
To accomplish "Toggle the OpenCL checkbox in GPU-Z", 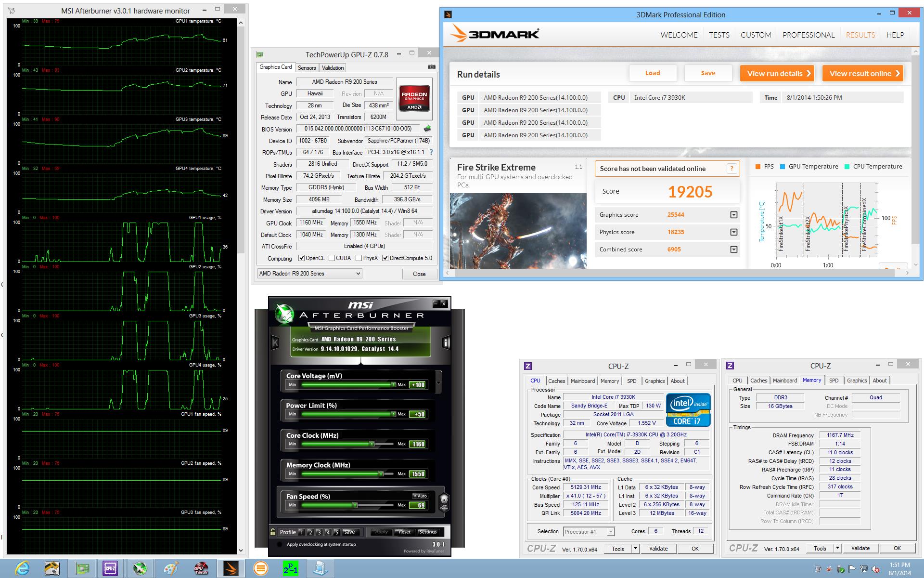I will coord(301,258).
